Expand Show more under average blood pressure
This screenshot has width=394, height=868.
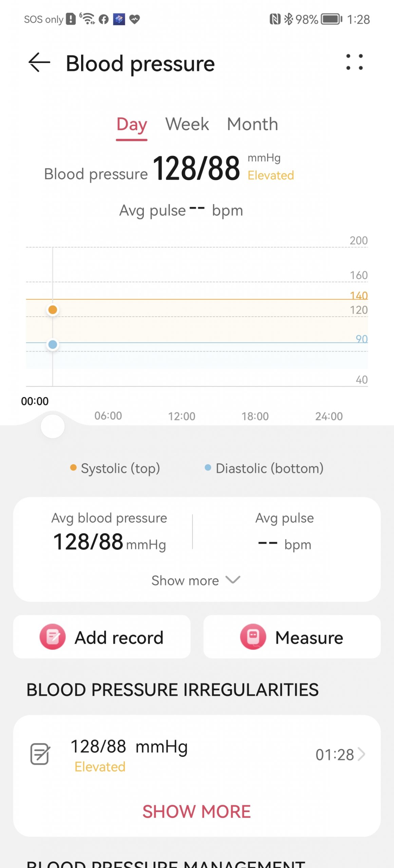pyautogui.click(x=185, y=580)
